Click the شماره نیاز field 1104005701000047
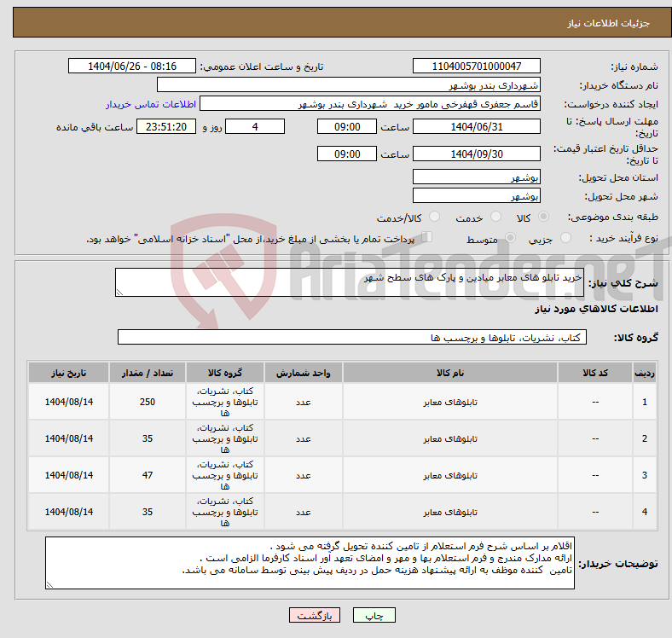 click(476, 66)
